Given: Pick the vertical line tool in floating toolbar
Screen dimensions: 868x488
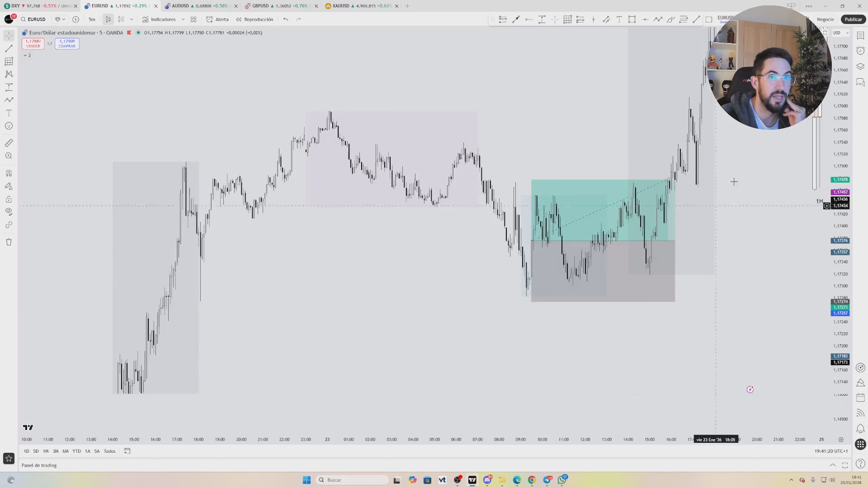Looking at the screenshot, I should (593, 19).
